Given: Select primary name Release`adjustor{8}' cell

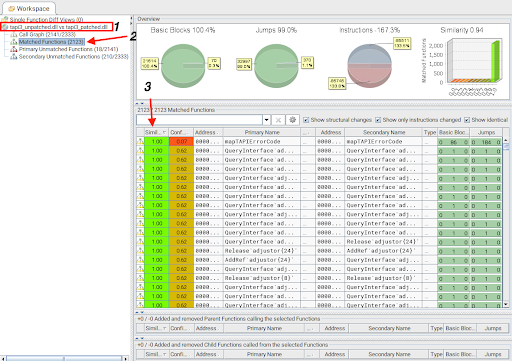Looking at the screenshot, I should point(262,278).
